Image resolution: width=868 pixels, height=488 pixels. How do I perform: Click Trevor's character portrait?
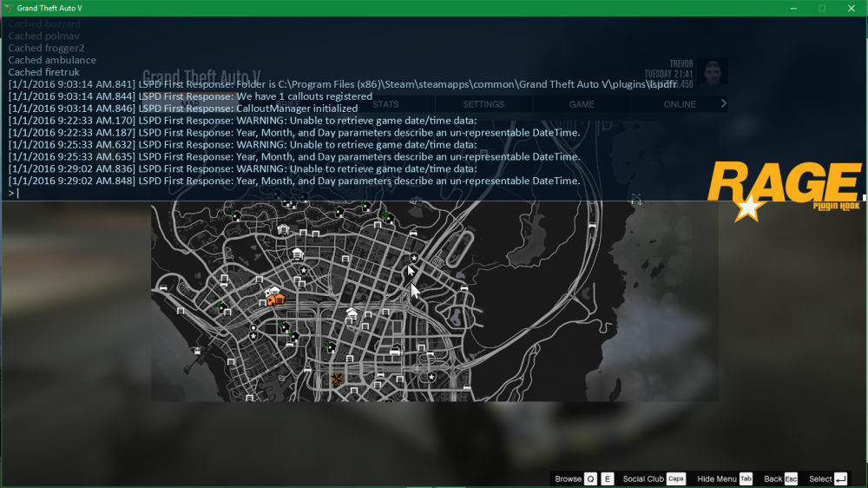713,74
